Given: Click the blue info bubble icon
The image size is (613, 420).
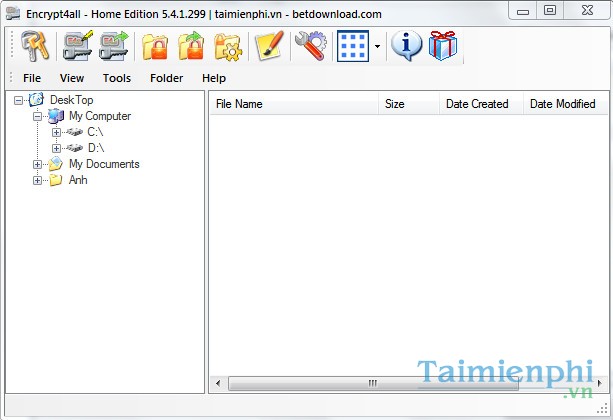Looking at the screenshot, I should [406, 46].
